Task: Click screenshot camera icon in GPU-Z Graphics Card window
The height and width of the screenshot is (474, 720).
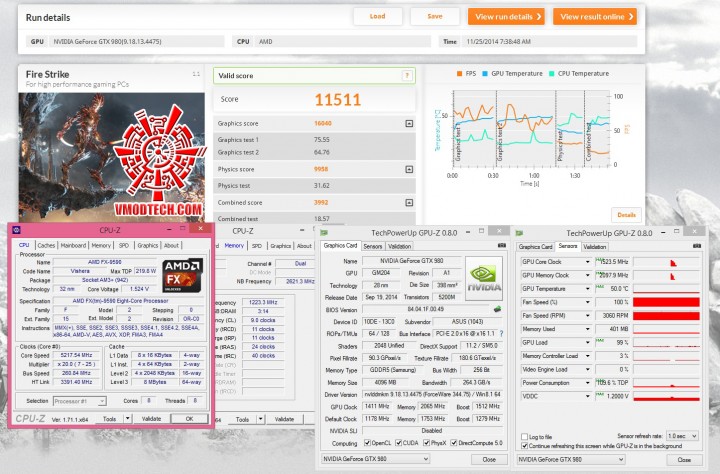Action: (501, 246)
